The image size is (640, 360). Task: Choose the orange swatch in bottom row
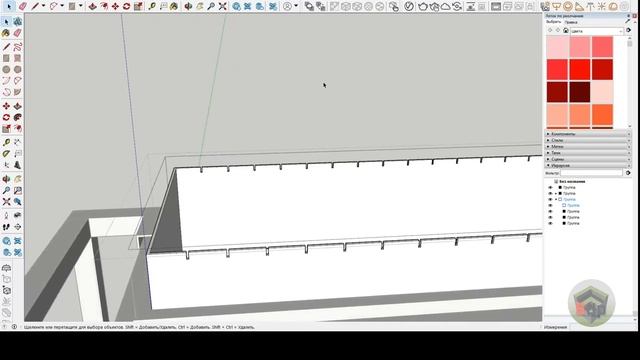point(602,115)
